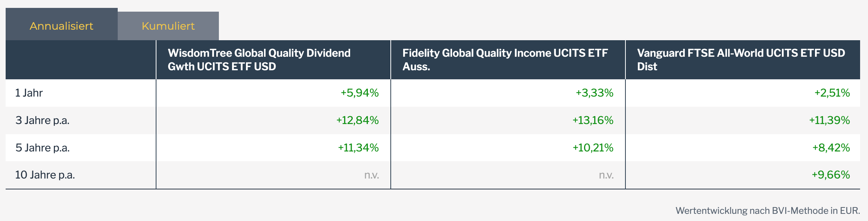Viewport: 868px width, 221px height.
Task: Select the Fidelity Global Quality Income header
Action: click(x=505, y=60)
